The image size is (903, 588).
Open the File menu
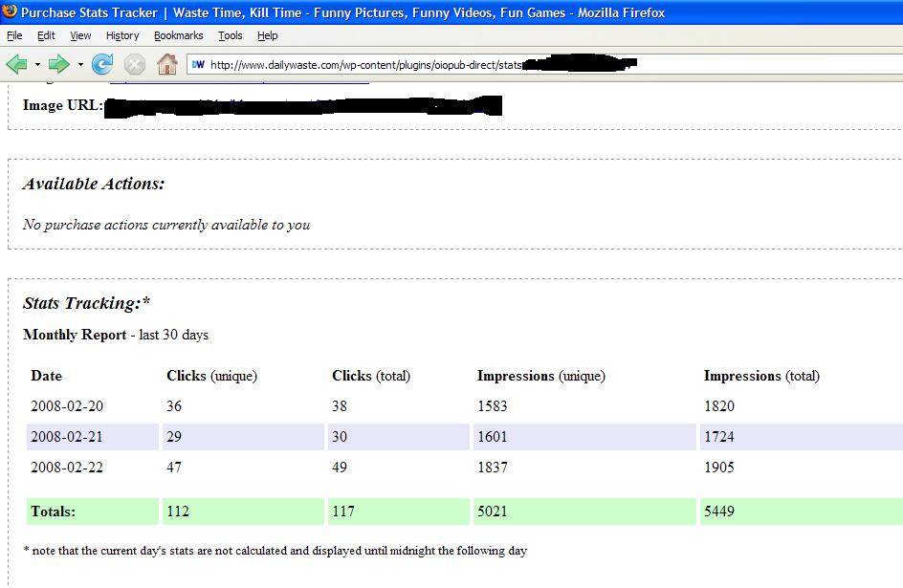(14, 35)
